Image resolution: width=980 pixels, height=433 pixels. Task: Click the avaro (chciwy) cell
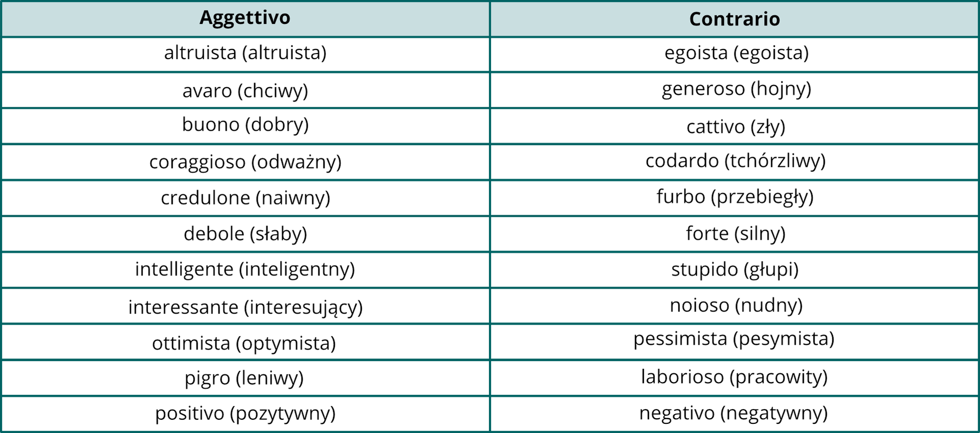point(245,91)
